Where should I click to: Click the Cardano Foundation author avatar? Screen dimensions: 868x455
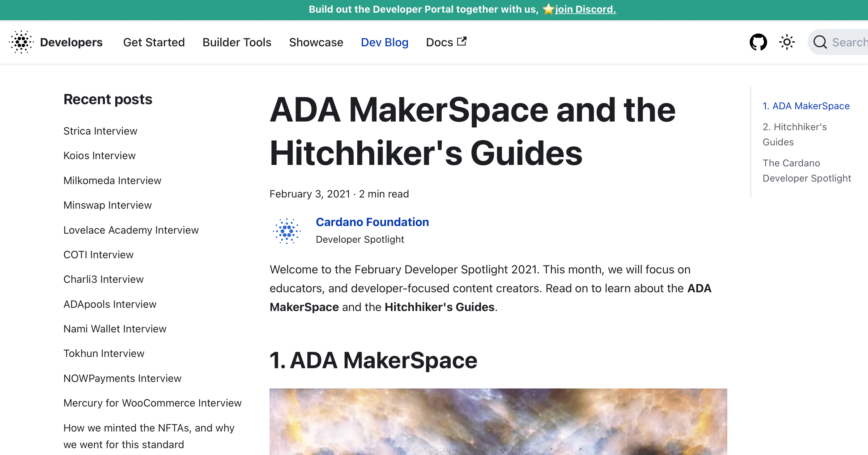click(287, 231)
